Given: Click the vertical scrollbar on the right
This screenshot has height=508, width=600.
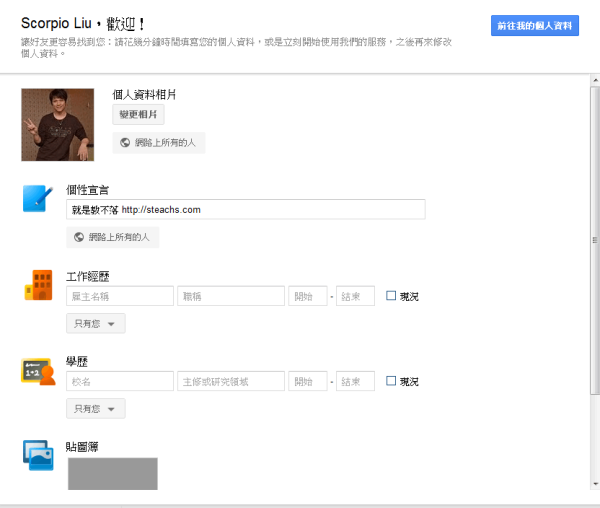Looking at the screenshot, I should 594,240.
